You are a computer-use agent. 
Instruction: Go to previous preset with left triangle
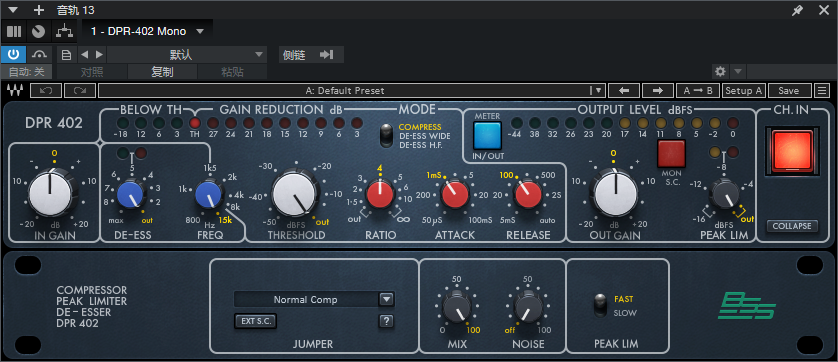[x=84, y=55]
